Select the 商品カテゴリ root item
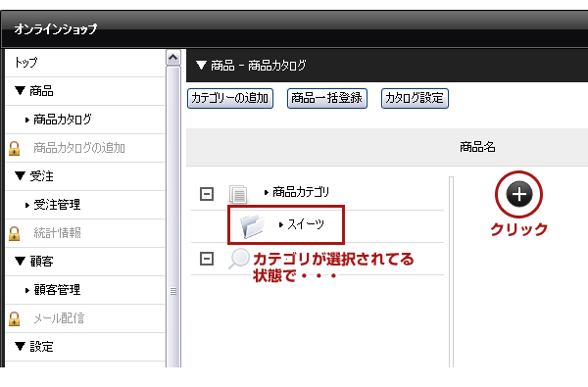 [301, 192]
